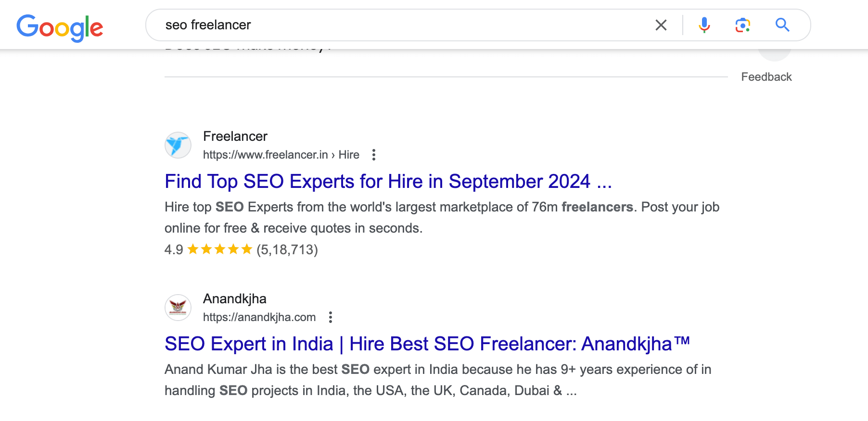Click the 4.9 star rating stars
Image resolution: width=868 pixels, height=421 pixels.
click(220, 249)
